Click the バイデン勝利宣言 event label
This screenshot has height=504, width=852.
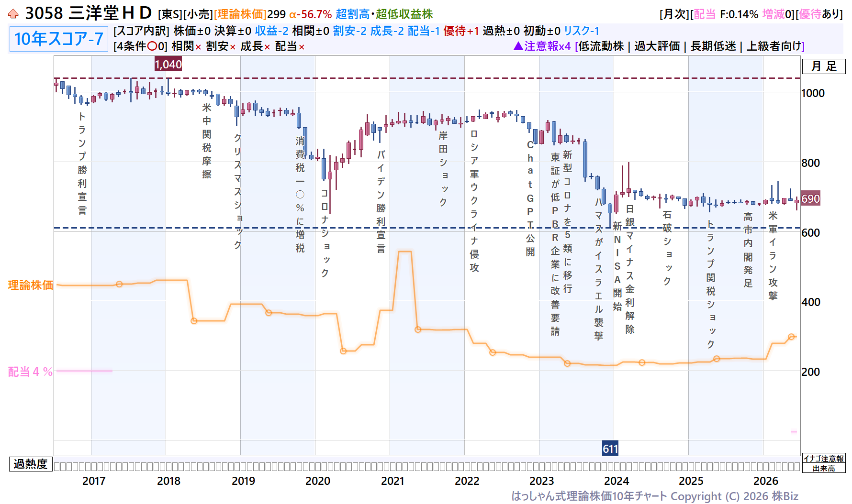[381, 201]
